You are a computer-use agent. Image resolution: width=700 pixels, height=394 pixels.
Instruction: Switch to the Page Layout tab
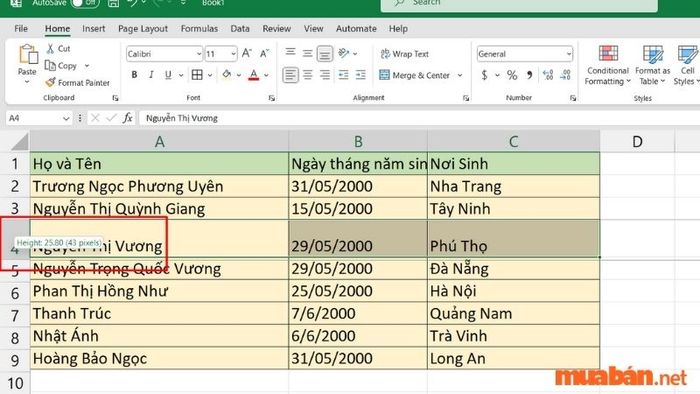click(143, 29)
